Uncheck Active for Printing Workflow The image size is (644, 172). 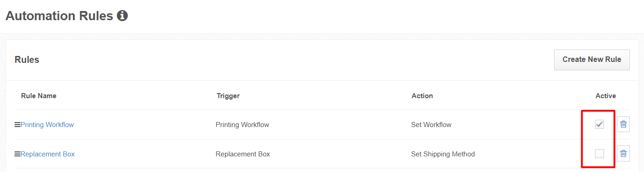click(600, 124)
